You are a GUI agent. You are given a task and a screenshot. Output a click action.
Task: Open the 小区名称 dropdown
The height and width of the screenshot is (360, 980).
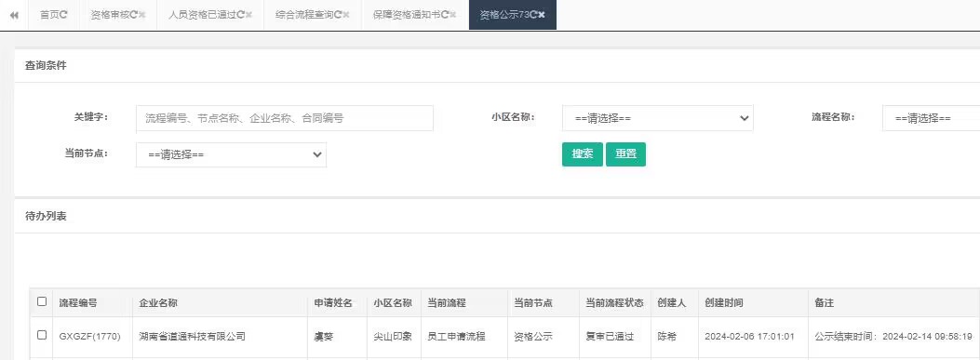pos(657,118)
